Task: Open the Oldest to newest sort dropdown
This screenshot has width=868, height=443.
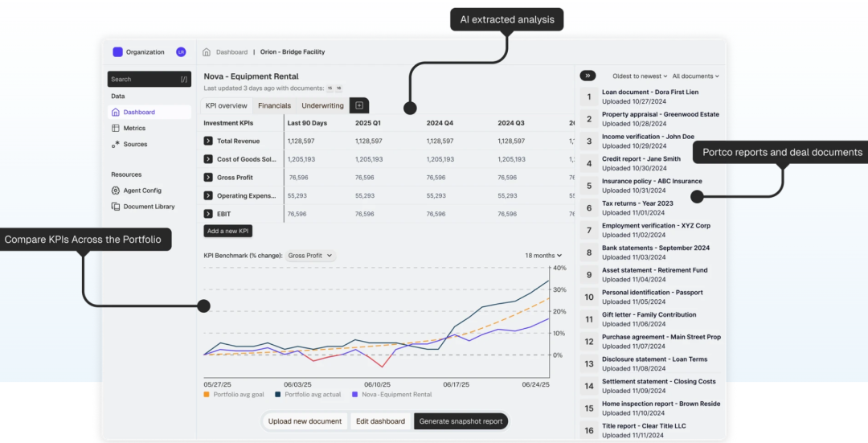Action: tap(639, 76)
